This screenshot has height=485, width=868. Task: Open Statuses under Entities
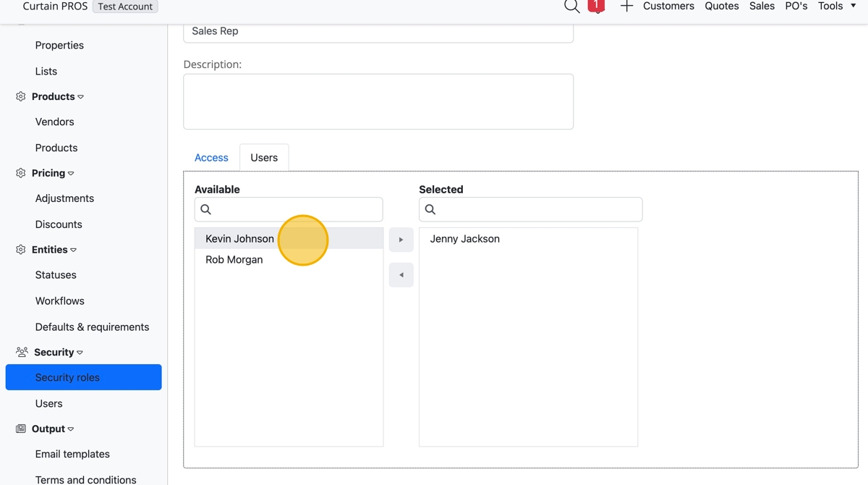click(56, 275)
